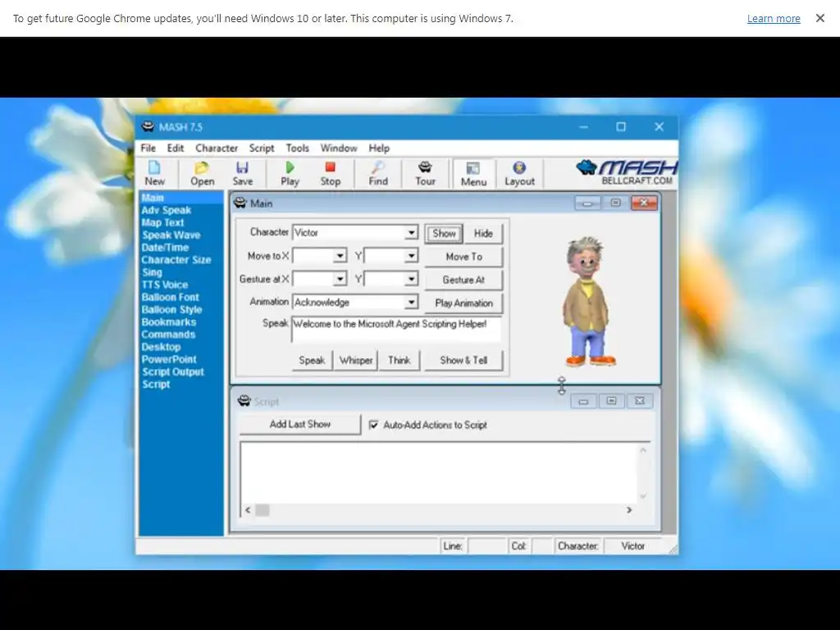This screenshot has width=840, height=630.
Task: Select Character Size in the sidebar
Action: pos(176,260)
